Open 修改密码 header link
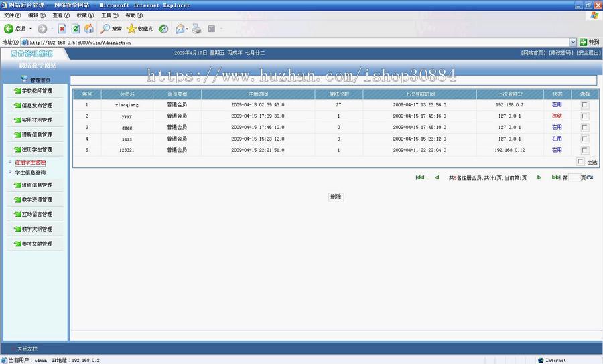This screenshot has height=364, width=603. coord(561,53)
